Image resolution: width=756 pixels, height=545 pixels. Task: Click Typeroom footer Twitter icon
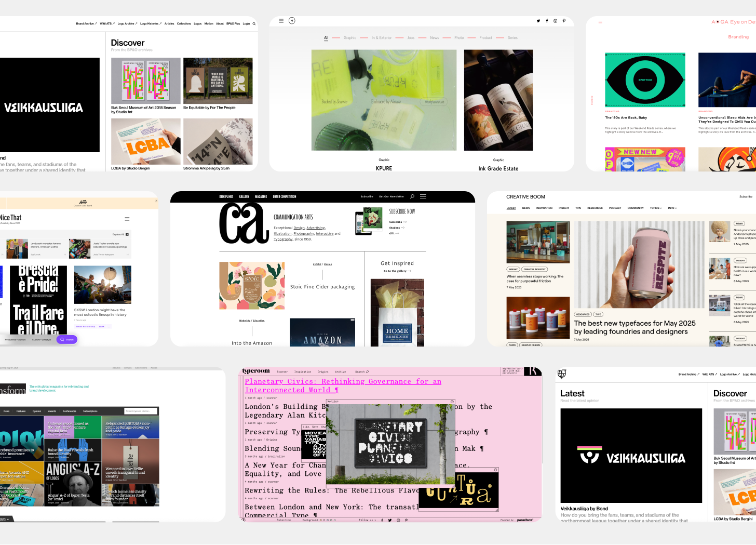coord(390,520)
